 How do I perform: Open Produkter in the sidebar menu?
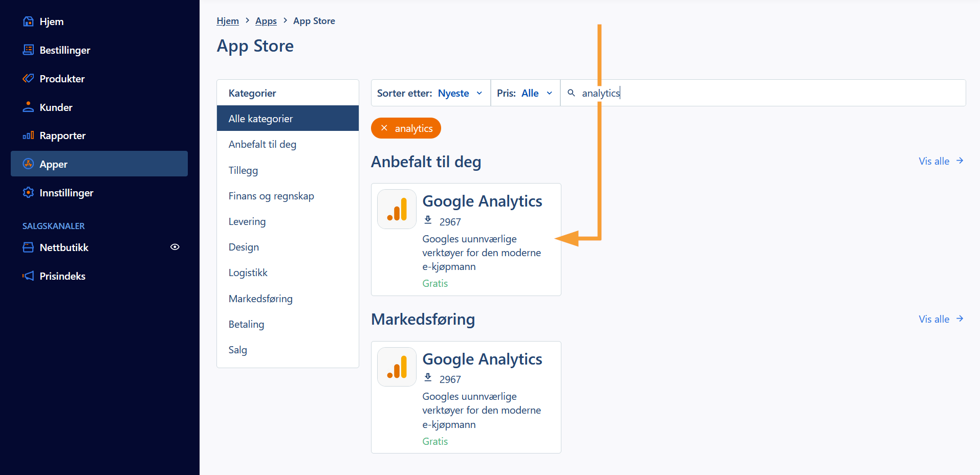(x=99, y=79)
